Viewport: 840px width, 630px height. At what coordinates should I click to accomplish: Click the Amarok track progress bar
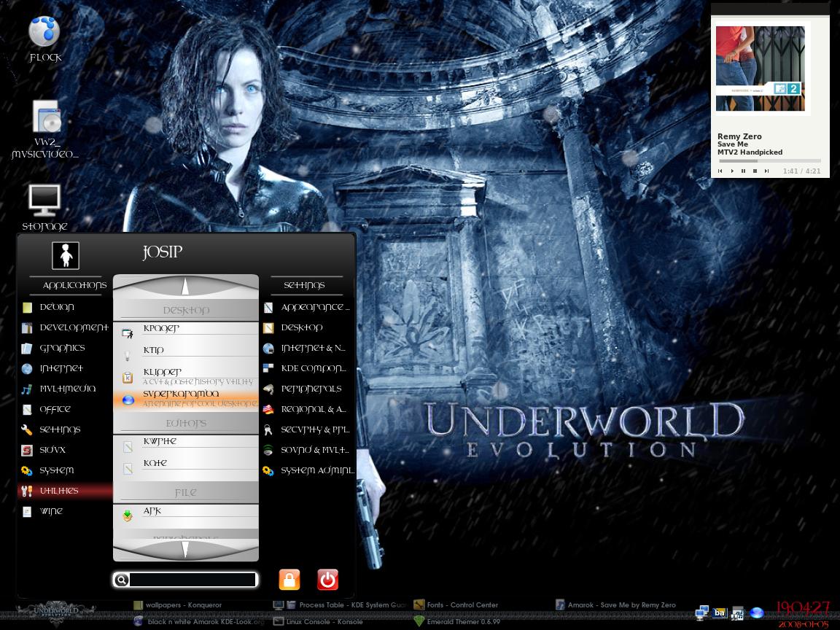(x=770, y=160)
